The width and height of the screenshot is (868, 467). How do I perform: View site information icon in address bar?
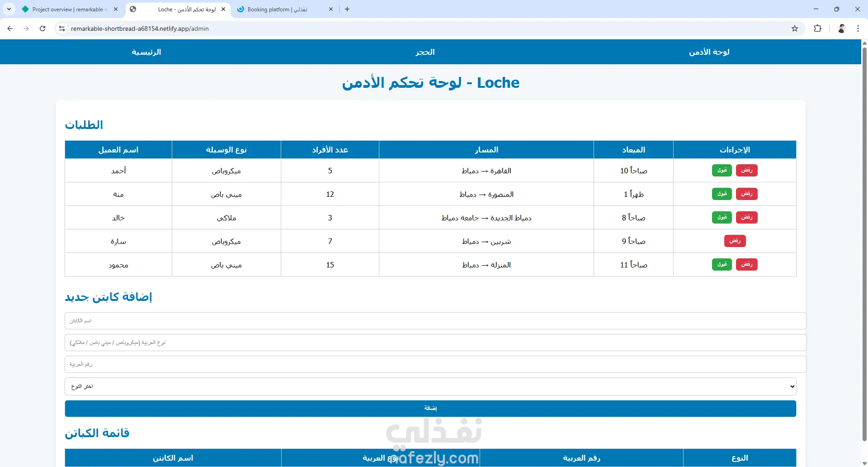click(62, 29)
